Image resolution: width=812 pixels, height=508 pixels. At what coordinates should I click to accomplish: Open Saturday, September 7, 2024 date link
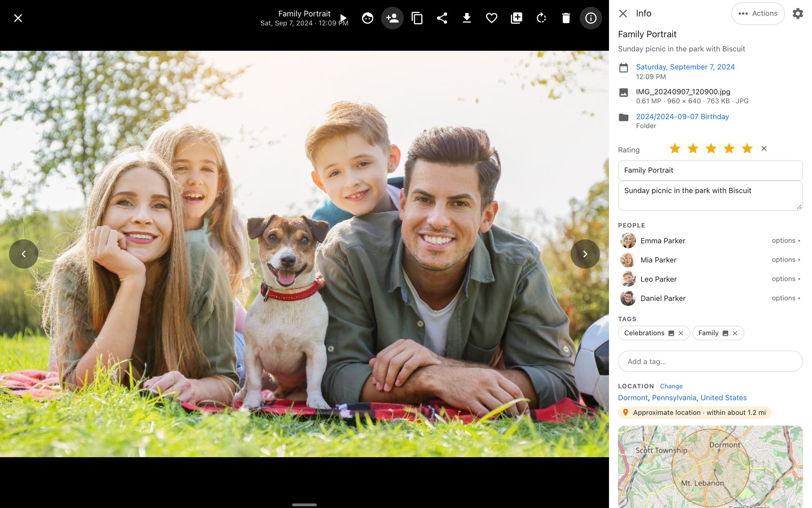click(x=685, y=67)
